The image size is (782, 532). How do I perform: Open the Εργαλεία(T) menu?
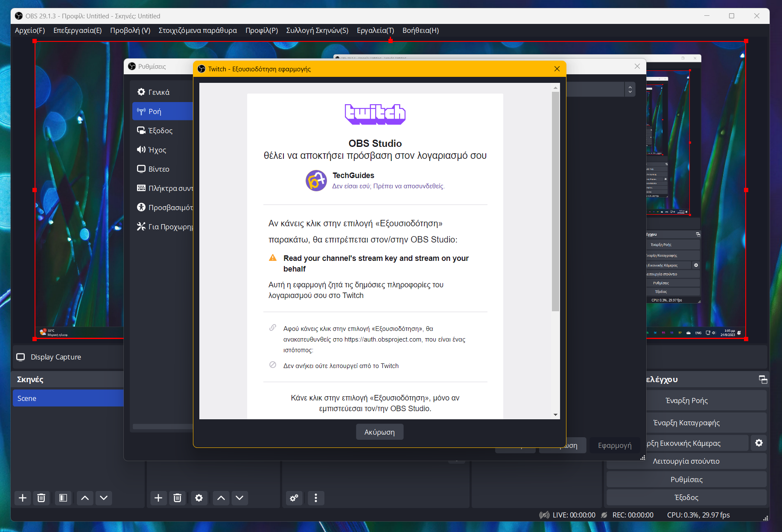click(x=376, y=30)
